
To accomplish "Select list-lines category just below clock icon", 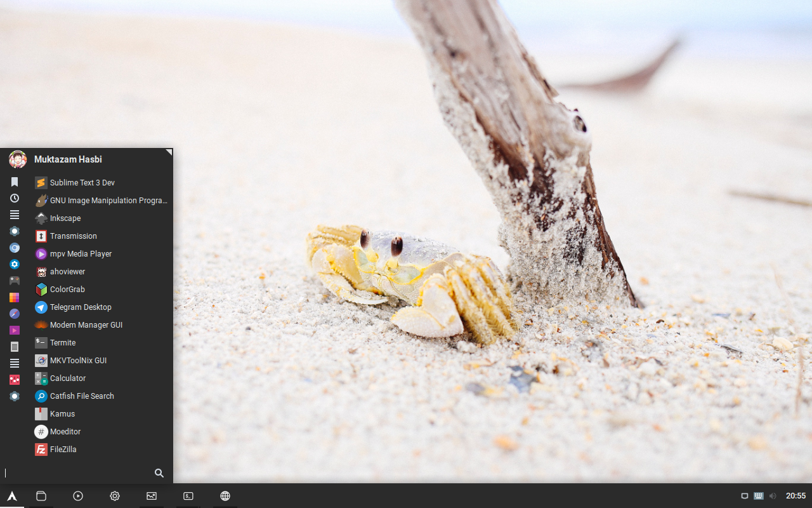I will point(14,215).
